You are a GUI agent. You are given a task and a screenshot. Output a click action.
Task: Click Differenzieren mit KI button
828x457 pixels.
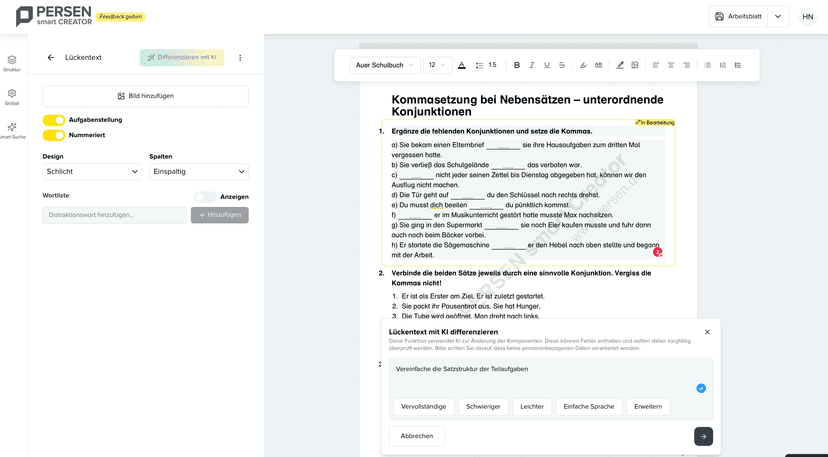pos(182,58)
